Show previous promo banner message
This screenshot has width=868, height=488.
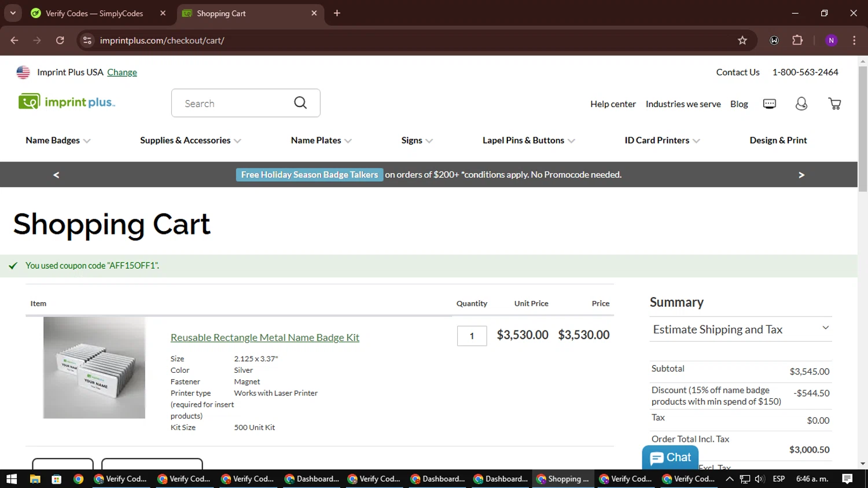[56, 175]
